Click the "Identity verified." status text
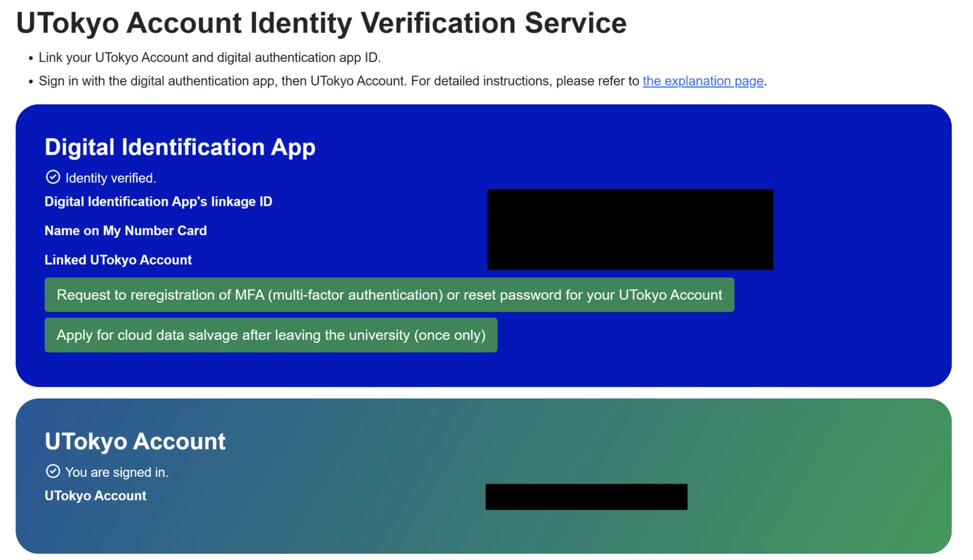Viewport: 973px width, 560px height. [110, 178]
